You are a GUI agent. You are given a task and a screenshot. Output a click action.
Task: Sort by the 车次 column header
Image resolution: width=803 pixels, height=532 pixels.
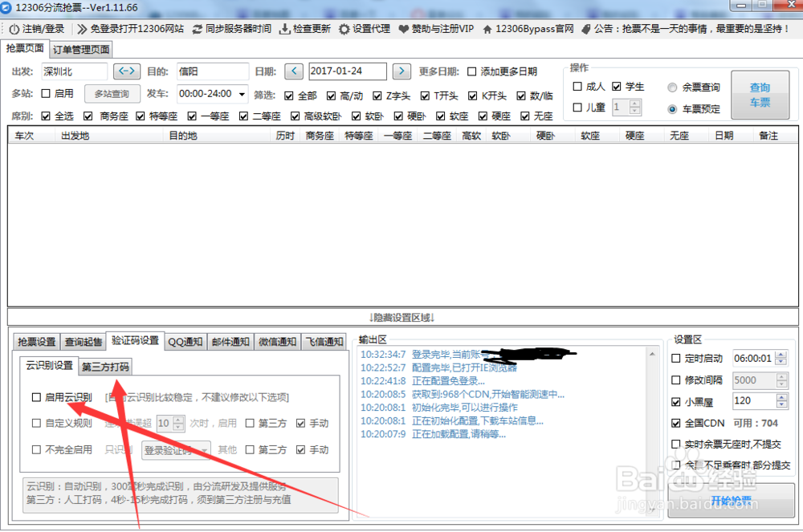click(24, 136)
